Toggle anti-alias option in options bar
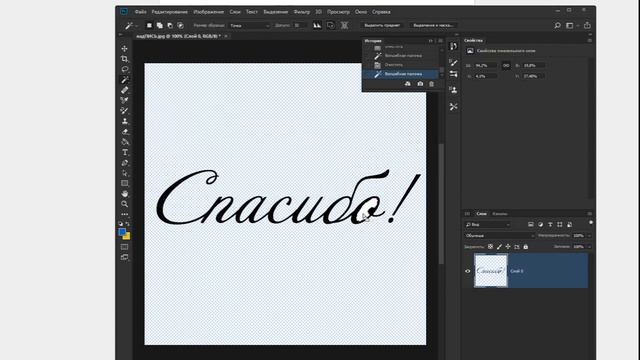 coord(317,25)
